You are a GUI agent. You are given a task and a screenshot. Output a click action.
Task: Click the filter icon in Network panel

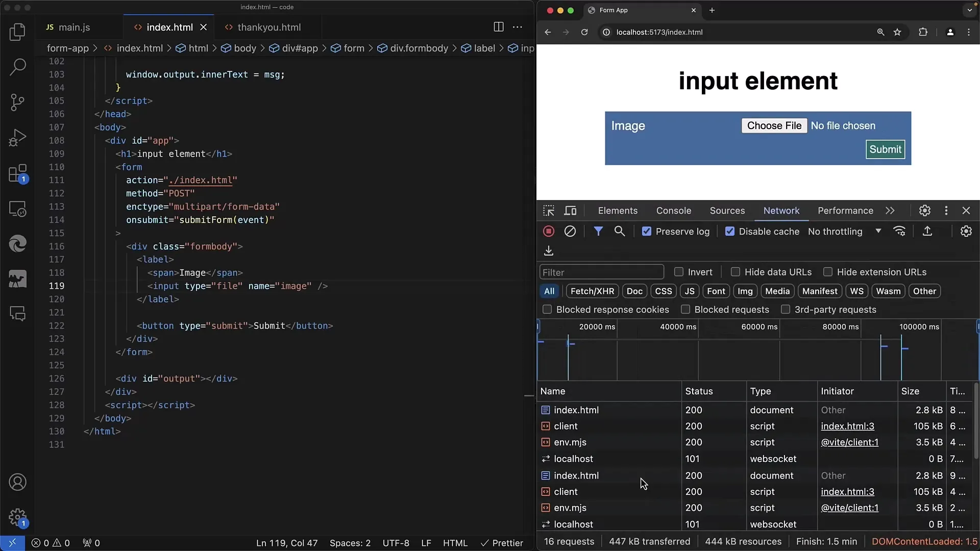pos(598,231)
